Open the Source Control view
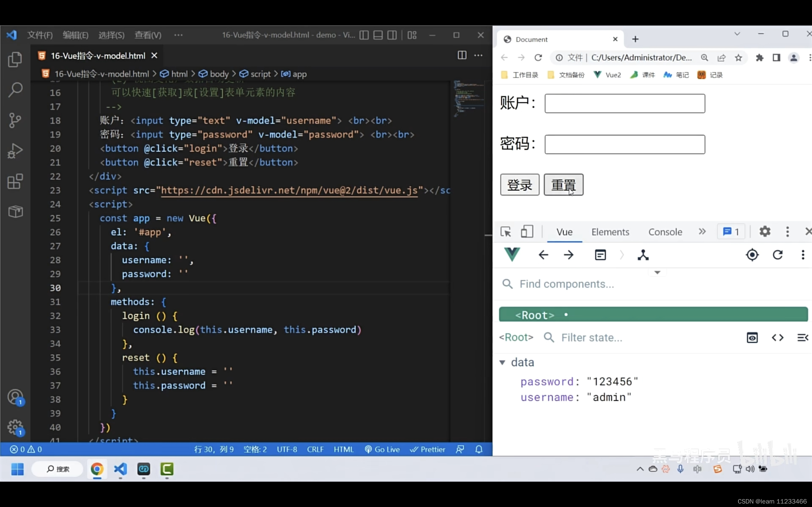Image resolution: width=812 pixels, height=507 pixels. (15, 120)
